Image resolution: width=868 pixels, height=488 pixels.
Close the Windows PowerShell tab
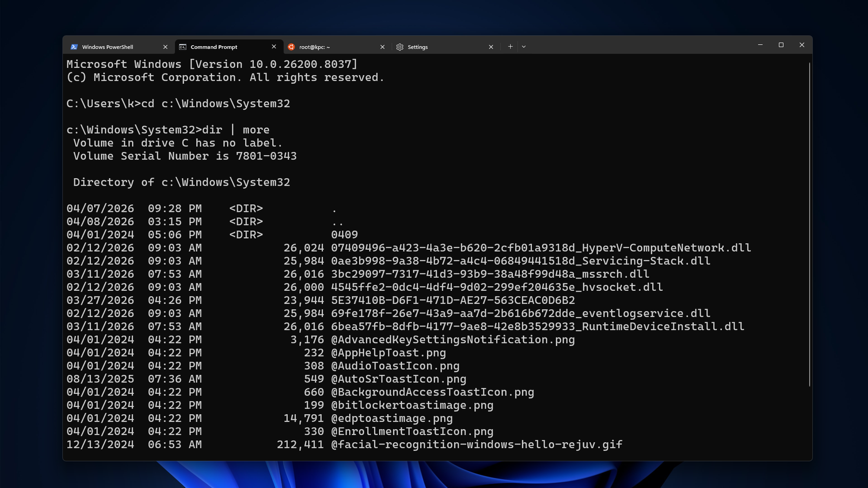(x=165, y=47)
